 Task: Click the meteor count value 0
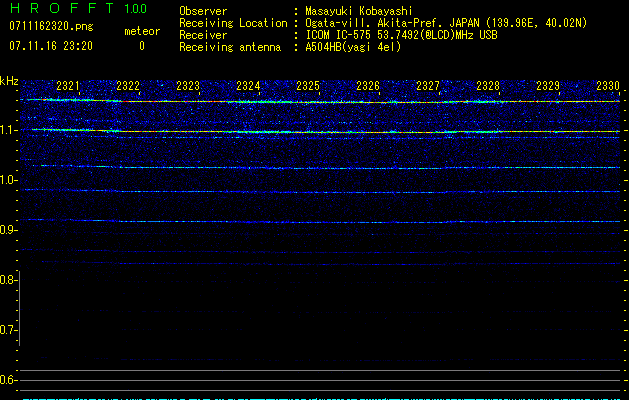point(141,46)
